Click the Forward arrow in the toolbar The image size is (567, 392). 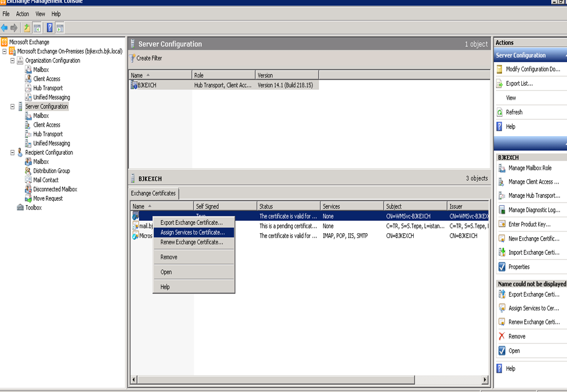click(14, 28)
